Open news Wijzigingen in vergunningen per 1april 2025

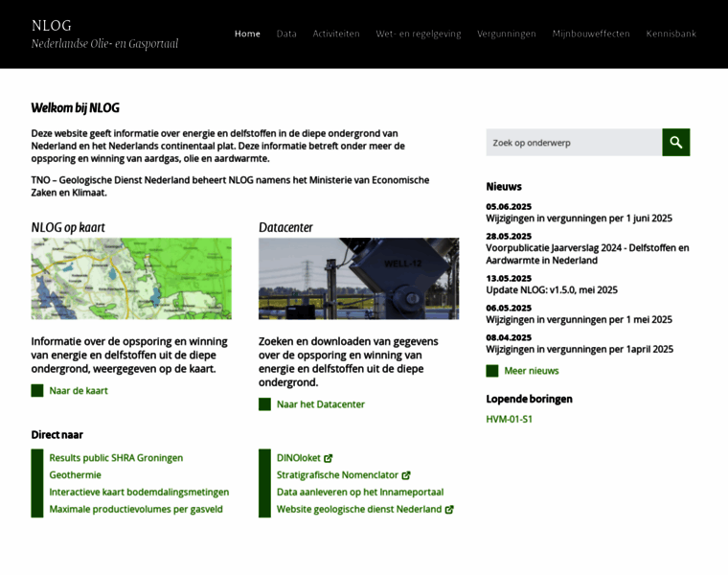(x=580, y=349)
